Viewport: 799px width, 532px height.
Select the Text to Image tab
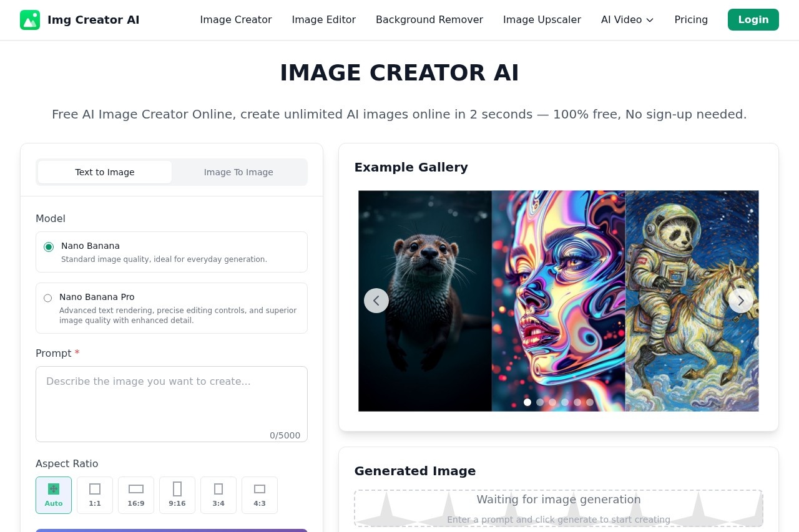(104, 172)
